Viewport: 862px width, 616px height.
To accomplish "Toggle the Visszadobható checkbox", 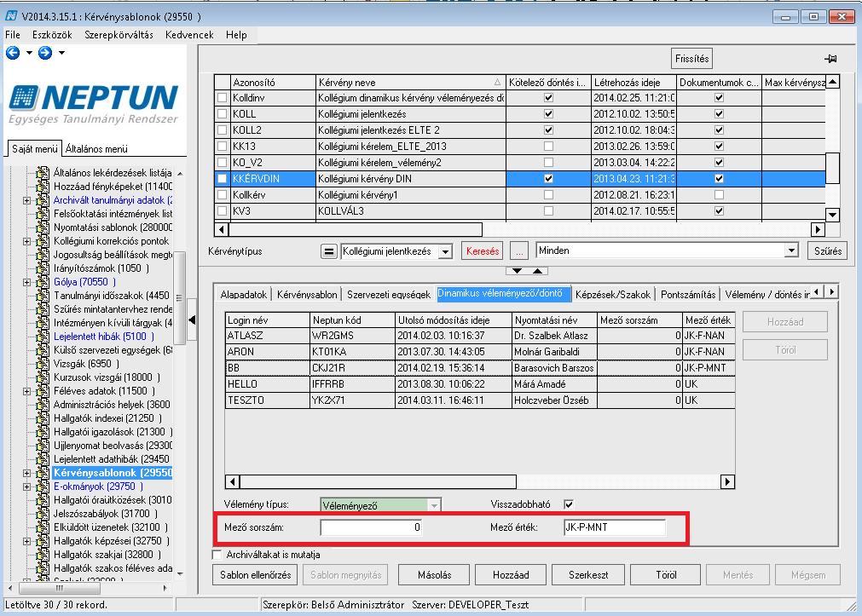I will (x=569, y=504).
